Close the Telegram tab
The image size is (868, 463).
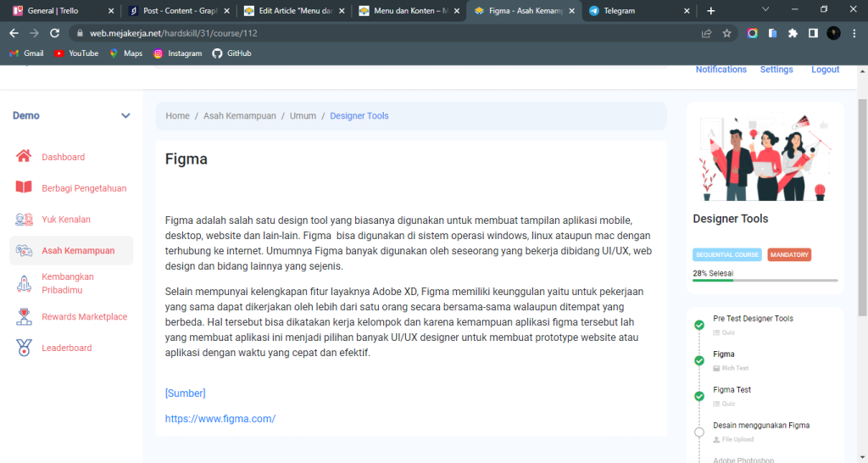[x=687, y=10]
